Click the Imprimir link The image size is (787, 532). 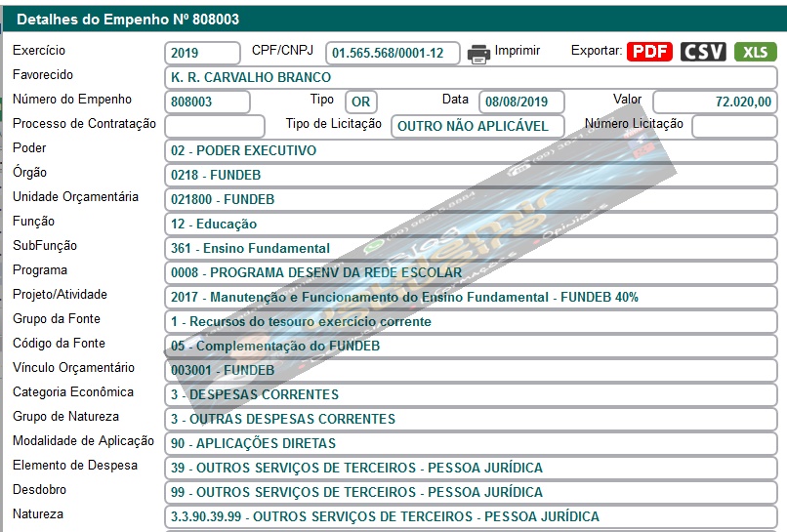517,51
